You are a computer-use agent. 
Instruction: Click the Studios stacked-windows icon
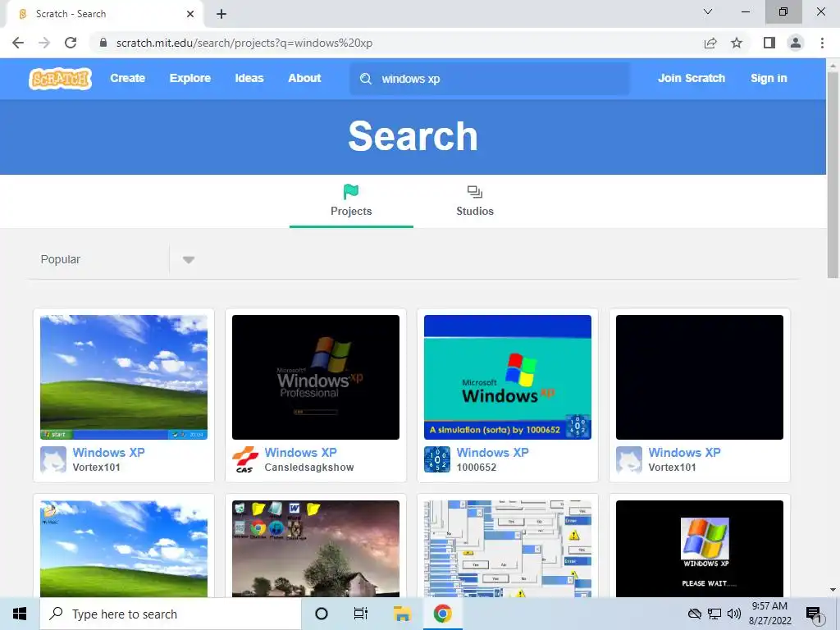pos(475,192)
